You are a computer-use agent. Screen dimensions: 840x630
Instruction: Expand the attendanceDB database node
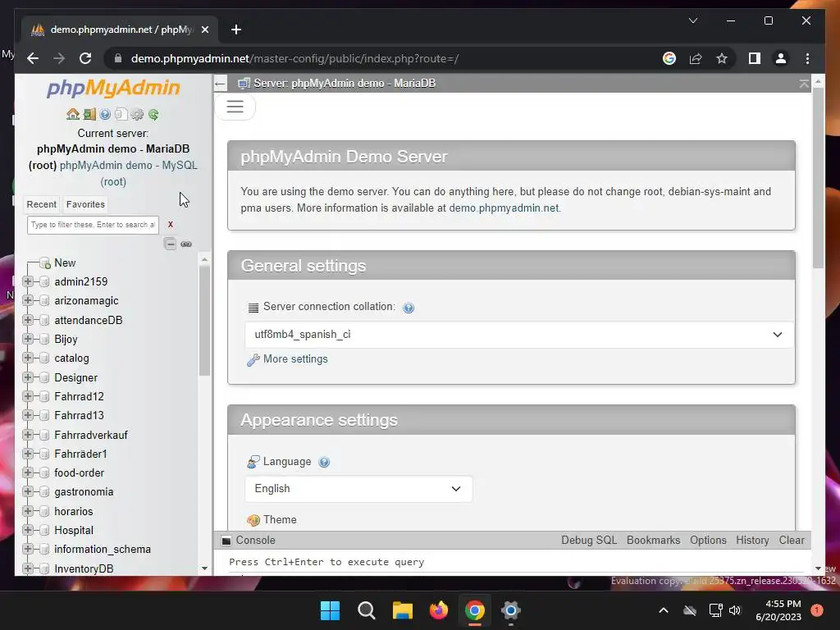tap(28, 320)
